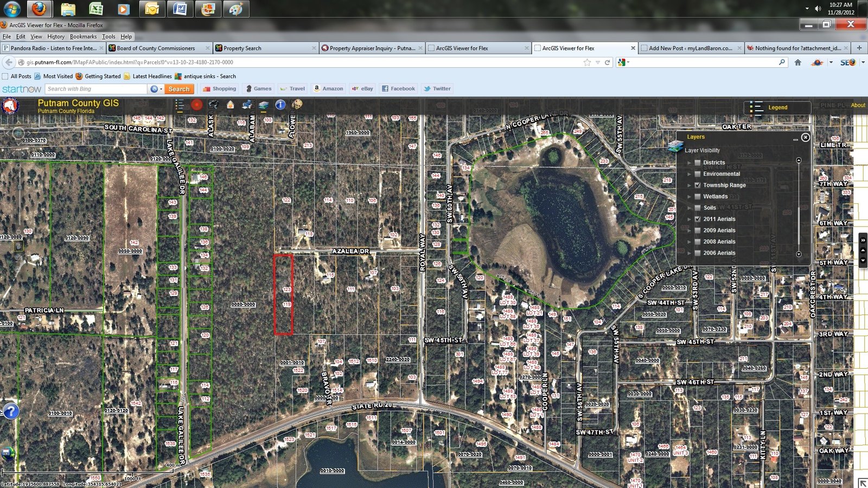Uncheck the Township Range layer
868x488 pixels.
click(698, 185)
